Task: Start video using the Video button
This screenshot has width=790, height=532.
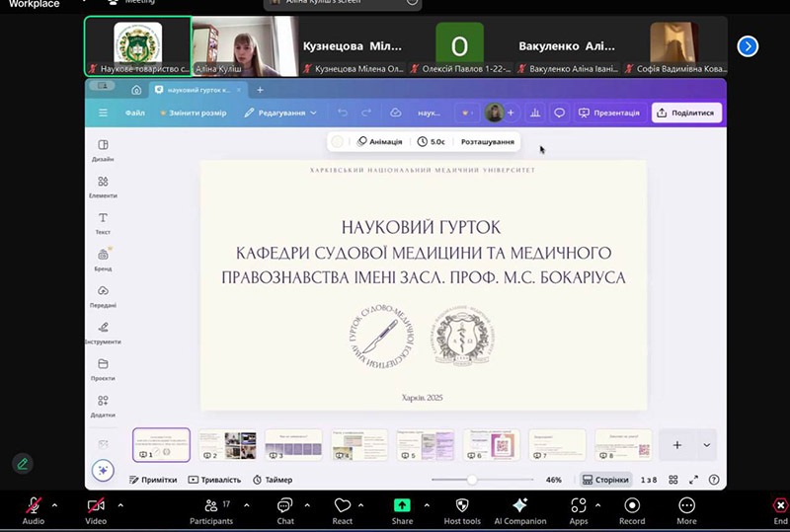Action: [x=96, y=509]
